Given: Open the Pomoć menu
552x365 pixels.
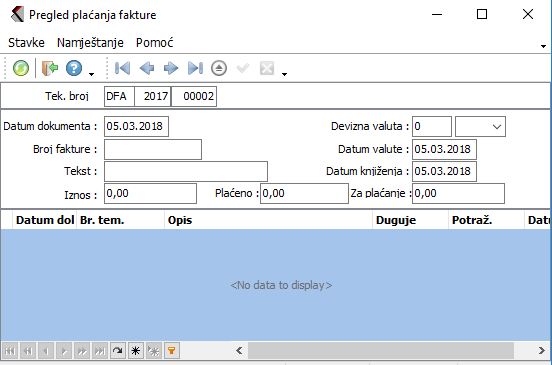Looking at the screenshot, I should pyautogui.click(x=155, y=43).
